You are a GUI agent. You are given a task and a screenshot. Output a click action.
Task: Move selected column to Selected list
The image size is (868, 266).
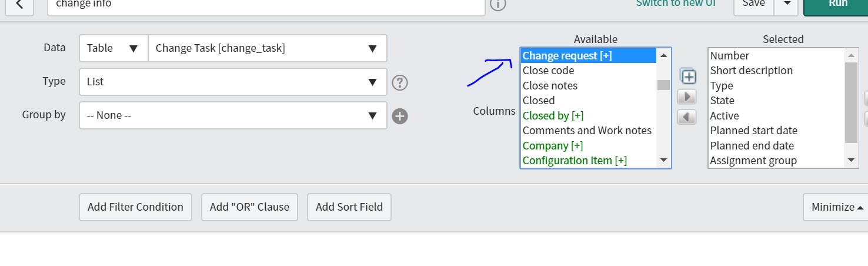coord(686,97)
